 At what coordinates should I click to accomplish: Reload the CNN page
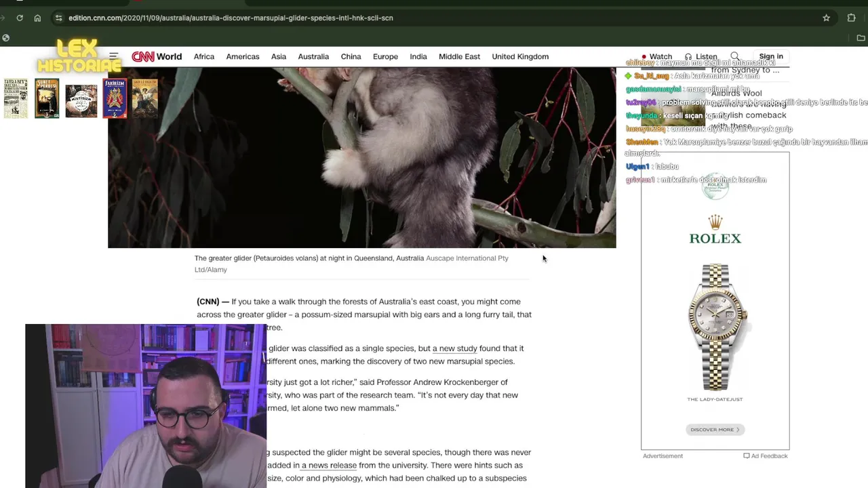[x=20, y=18]
